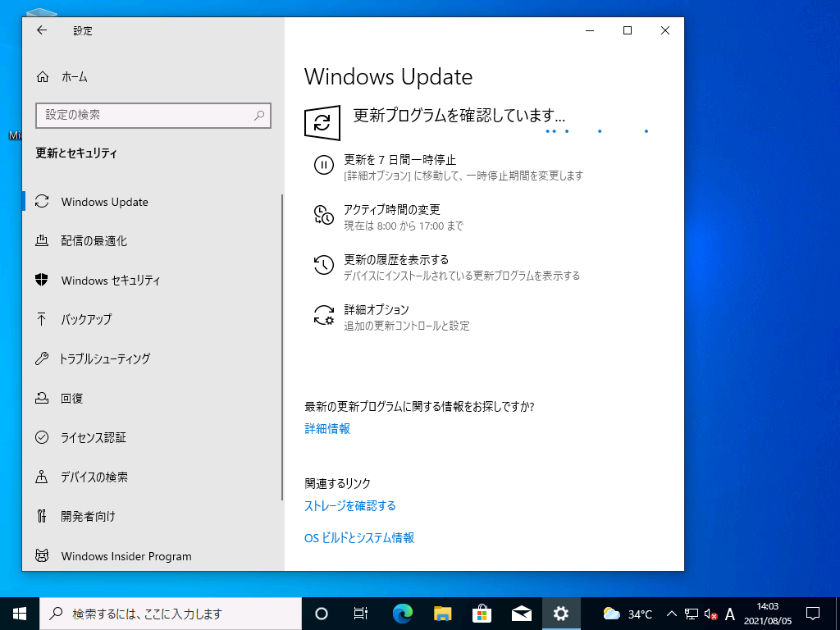
Task: Open the notification action center
Action: click(x=813, y=614)
